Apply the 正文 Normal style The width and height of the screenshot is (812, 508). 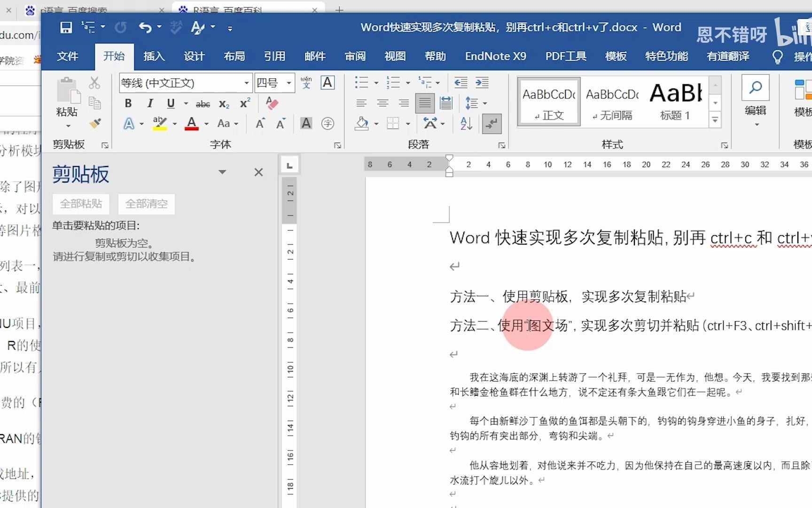click(x=549, y=102)
